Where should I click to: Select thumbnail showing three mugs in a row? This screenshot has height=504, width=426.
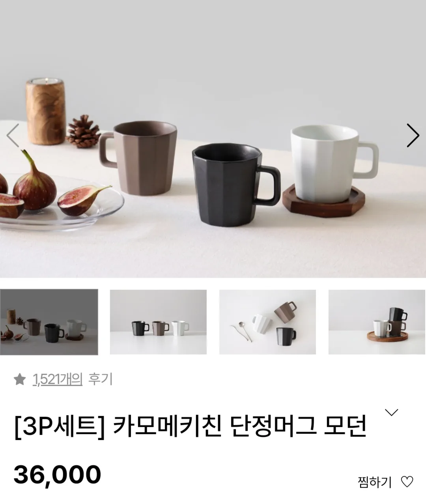(x=158, y=322)
